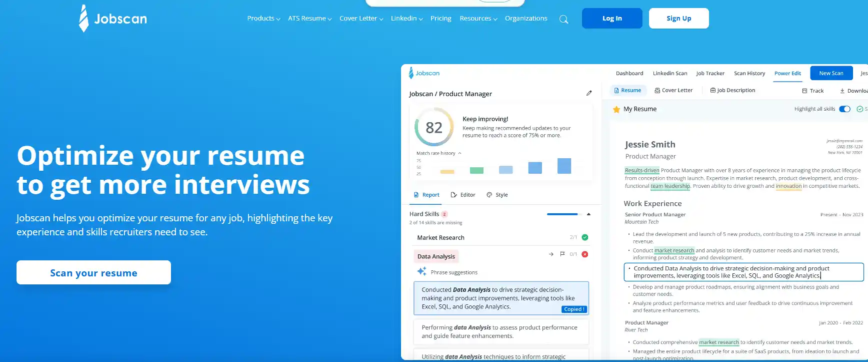Viewport: 868px width, 362px height.
Task: Click the Jobscan logo in the header
Action: tap(113, 19)
